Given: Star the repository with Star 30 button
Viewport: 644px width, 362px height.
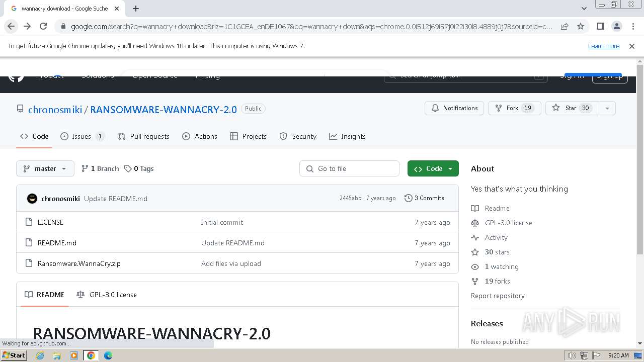Looking at the screenshot, I should click(572, 108).
